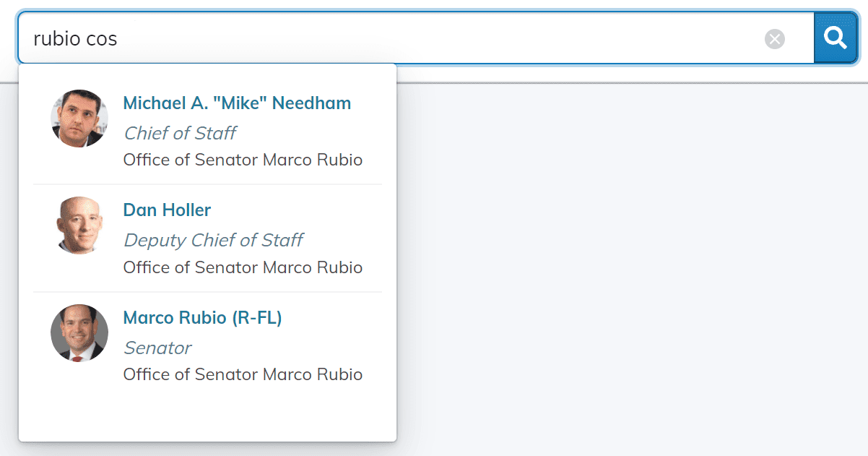
Task: Click the typed "rubio cos" query text
Action: (x=75, y=38)
